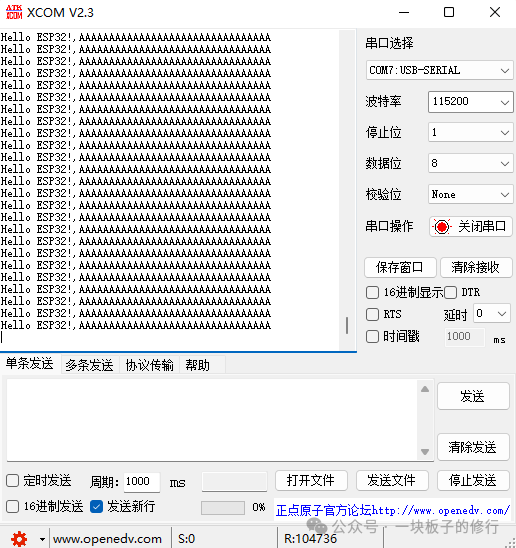The image size is (516, 548).
Task: Close the XCOM V2.3 window
Action: tap(495, 12)
